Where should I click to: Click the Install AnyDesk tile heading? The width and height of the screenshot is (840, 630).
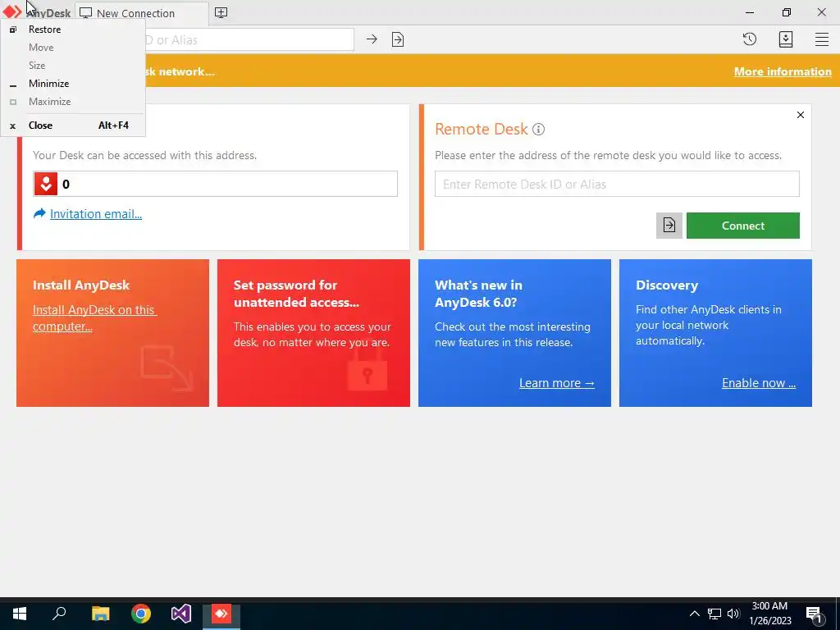pos(81,285)
